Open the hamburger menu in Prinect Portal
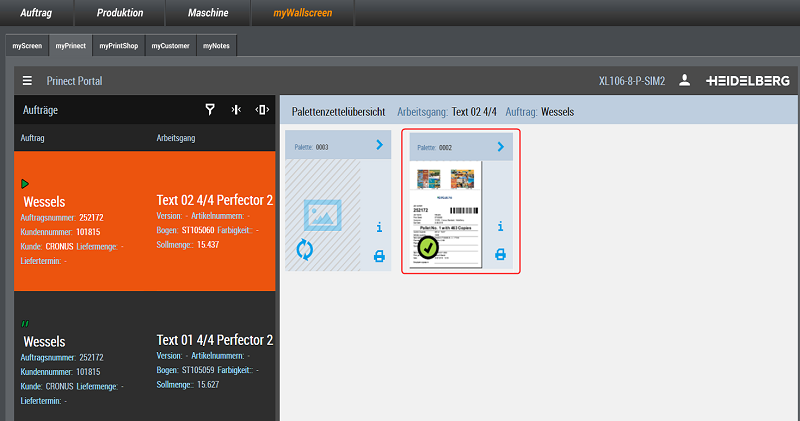 point(27,81)
